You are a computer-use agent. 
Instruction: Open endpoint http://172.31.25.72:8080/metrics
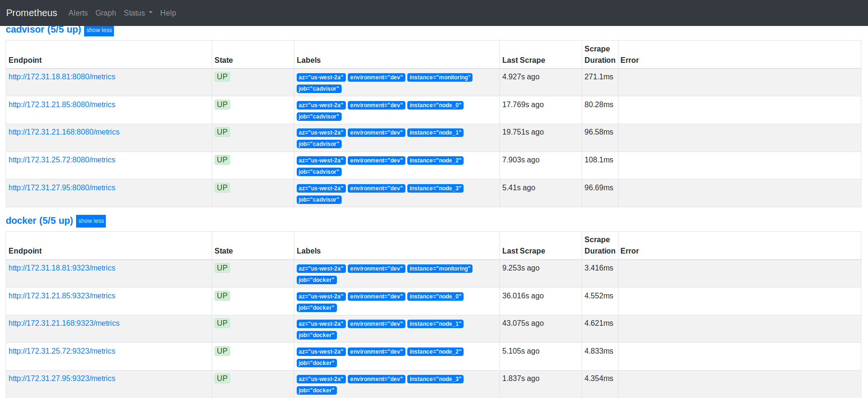click(62, 160)
